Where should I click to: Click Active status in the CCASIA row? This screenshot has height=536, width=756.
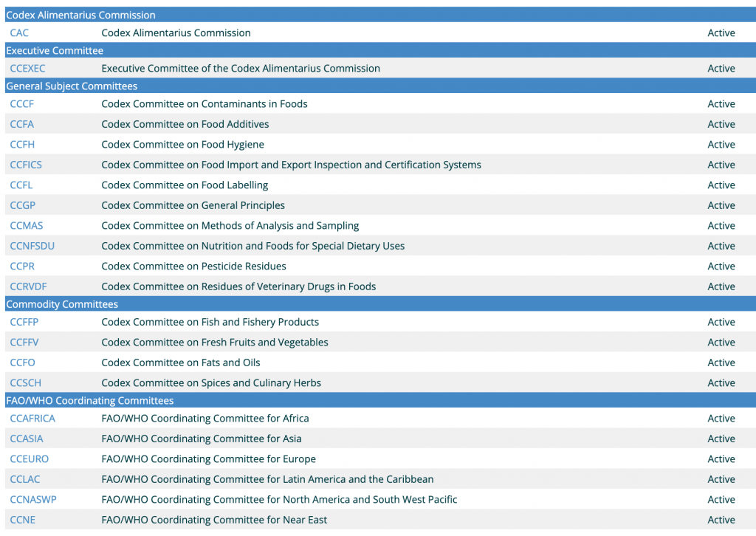[x=721, y=438]
